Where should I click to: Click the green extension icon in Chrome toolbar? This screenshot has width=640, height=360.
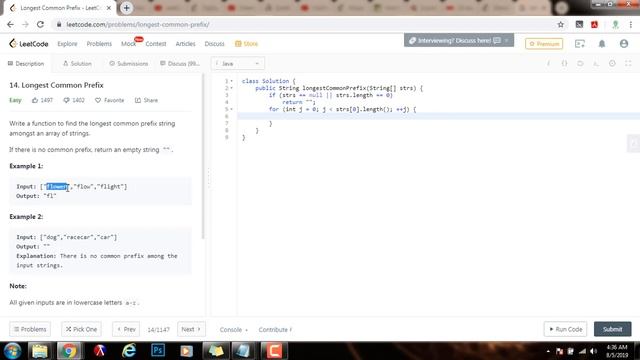(615, 24)
